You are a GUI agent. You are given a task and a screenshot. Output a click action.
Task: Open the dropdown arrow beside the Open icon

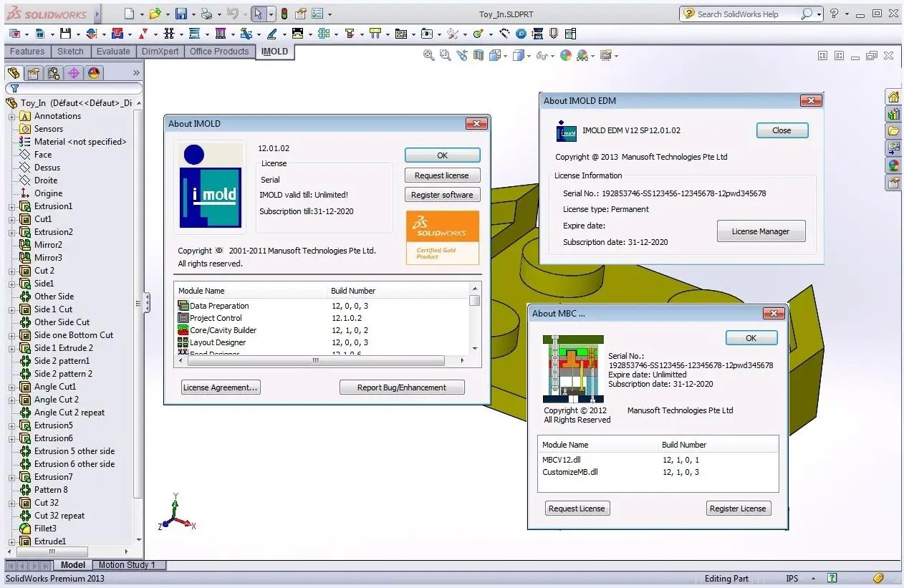tap(167, 14)
